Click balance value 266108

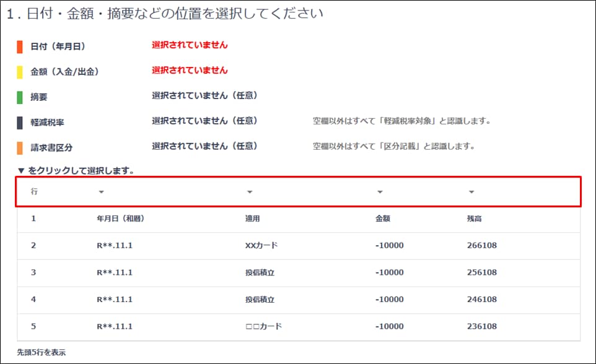pyautogui.click(x=482, y=246)
